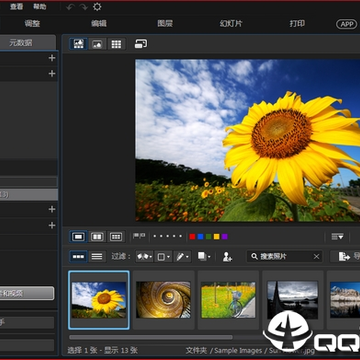Select the dark cloudy lake thumbnail
Image resolution: width=360 pixels, height=360 pixels.
(x=293, y=301)
